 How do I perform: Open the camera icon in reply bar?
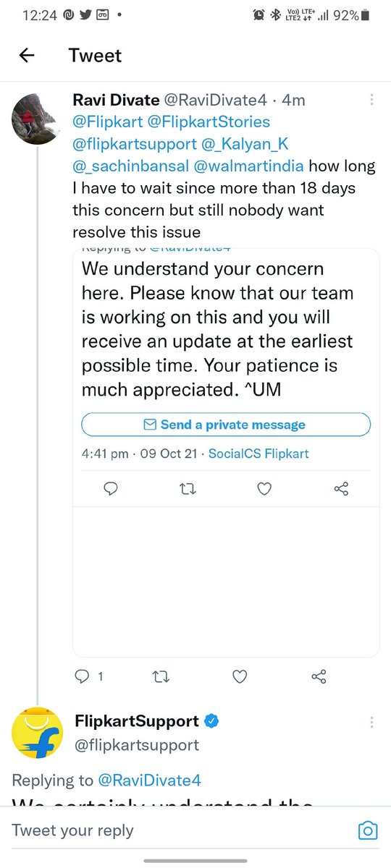(368, 830)
